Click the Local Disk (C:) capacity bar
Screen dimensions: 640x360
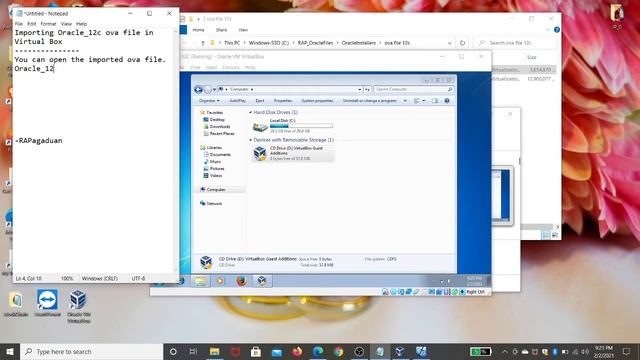301,126
